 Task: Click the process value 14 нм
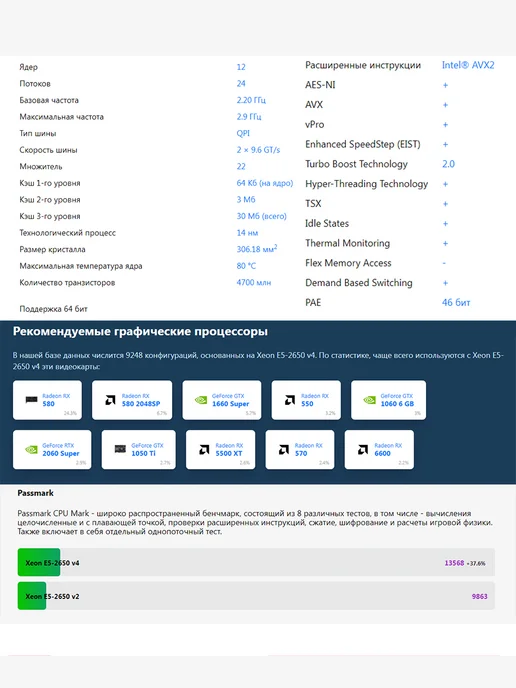coord(247,233)
